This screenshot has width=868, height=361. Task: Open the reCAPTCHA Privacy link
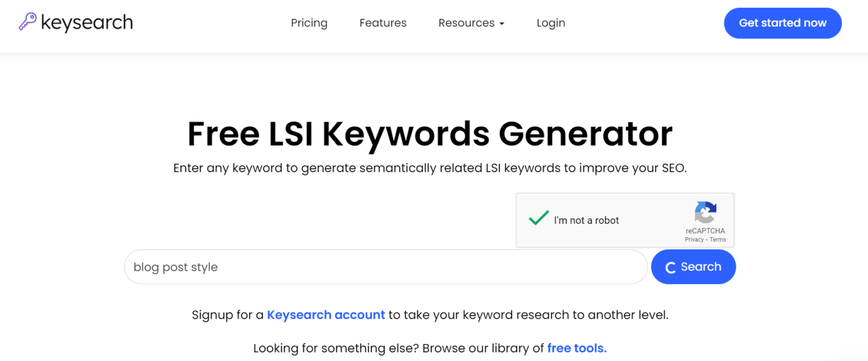point(694,239)
